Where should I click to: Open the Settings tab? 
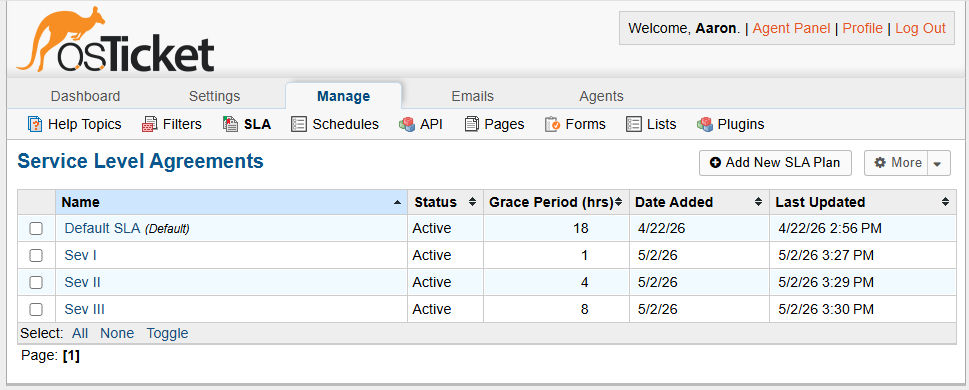coord(214,96)
